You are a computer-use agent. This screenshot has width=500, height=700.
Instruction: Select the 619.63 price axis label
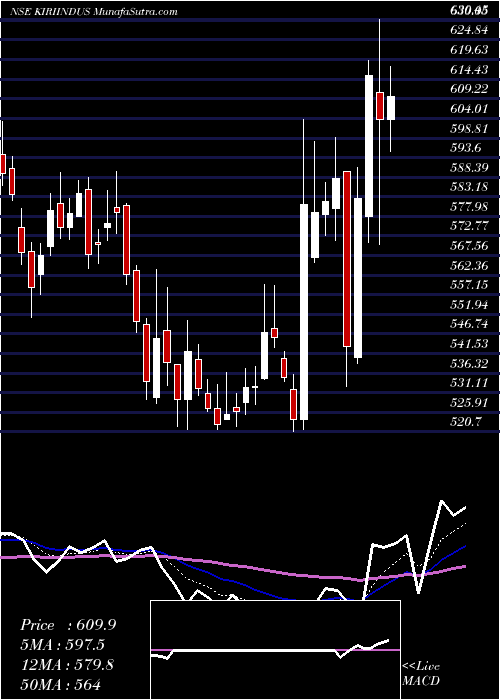(469, 50)
